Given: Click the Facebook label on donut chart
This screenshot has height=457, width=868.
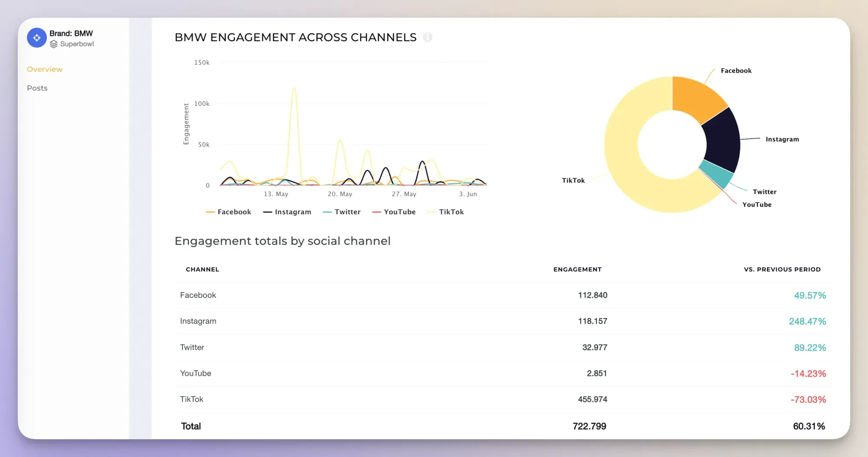Looking at the screenshot, I should (736, 71).
